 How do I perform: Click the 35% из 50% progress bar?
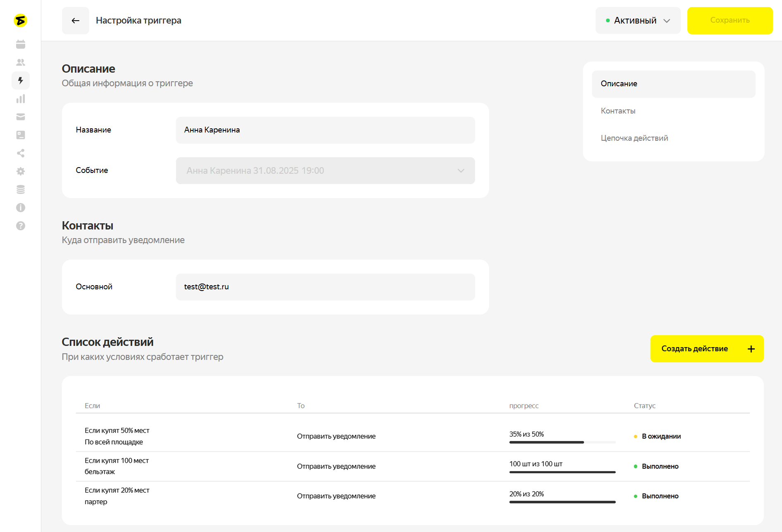[x=562, y=442]
